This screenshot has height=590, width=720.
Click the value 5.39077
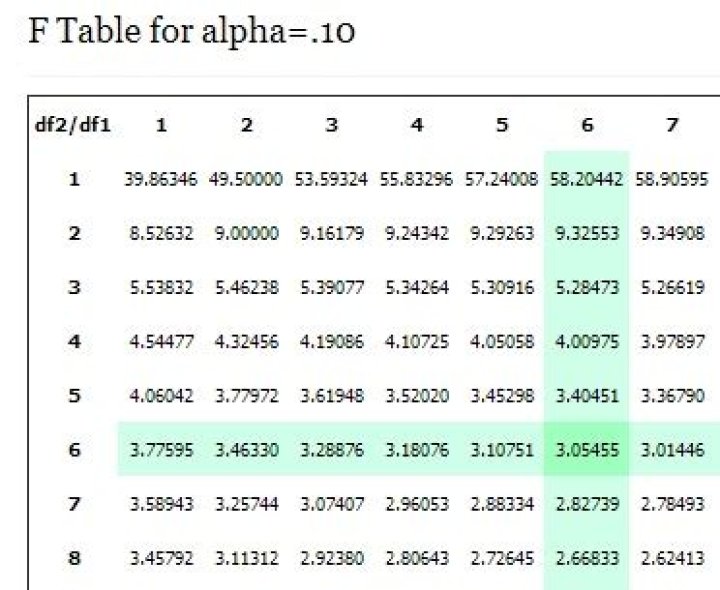pyautogui.click(x=331, y=288)
